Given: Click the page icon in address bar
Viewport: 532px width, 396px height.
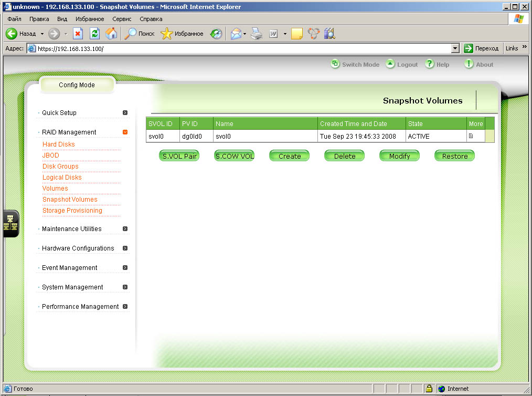Looking at the screenshot, I should pyautogui.click(x=32, y=48).
